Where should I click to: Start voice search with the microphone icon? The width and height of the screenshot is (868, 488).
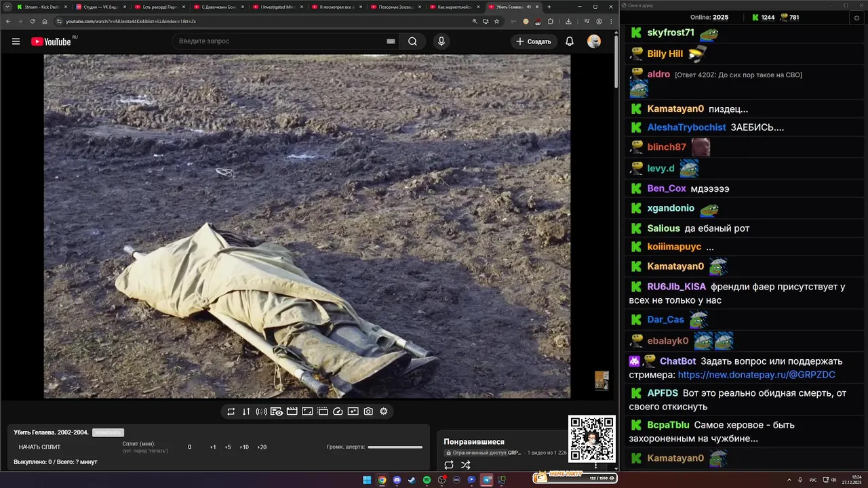click(x=441, y=41)
